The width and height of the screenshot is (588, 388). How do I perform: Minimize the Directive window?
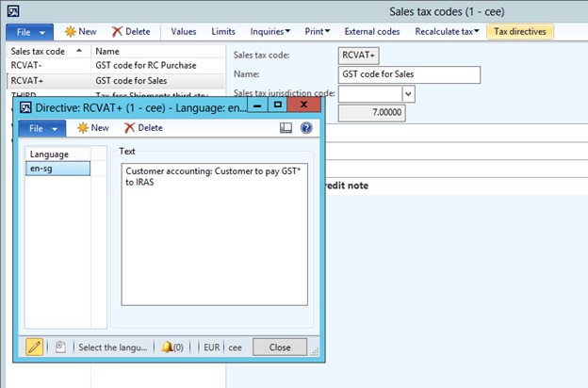(x=257, y=105)
